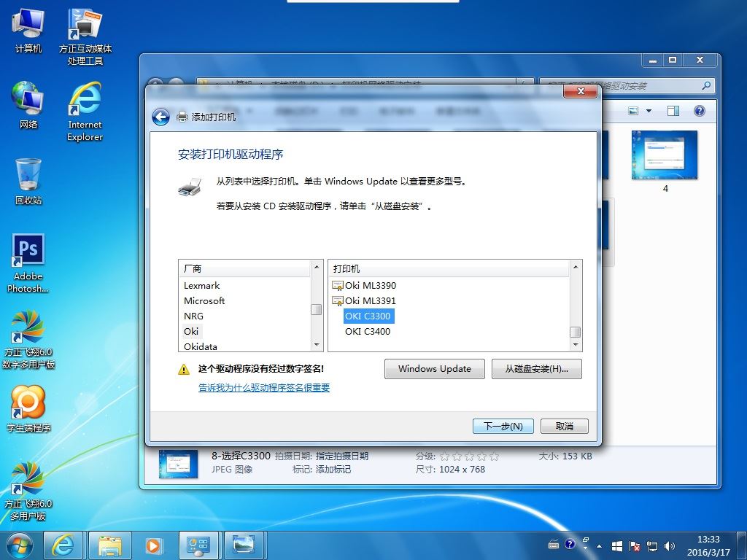Viewport: 747px width, 560px height.
Task: Select Okidata in manufacturer list
Action: coord(200,346)
